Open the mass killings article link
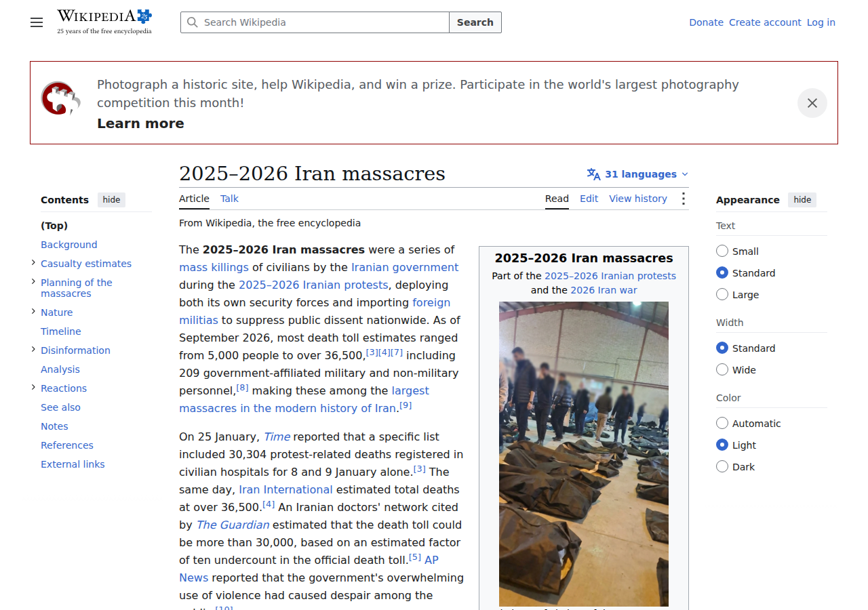 tap(214, 267)
